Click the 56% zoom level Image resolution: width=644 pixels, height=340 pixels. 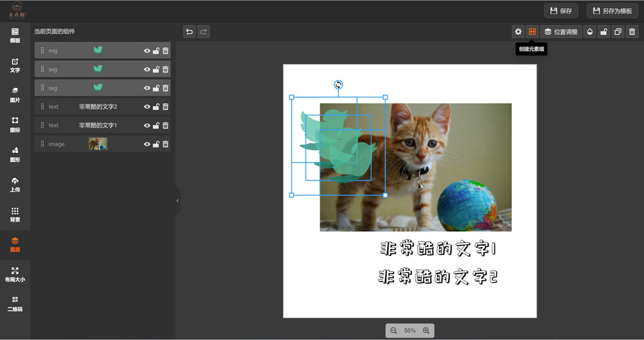pos(409,331)
